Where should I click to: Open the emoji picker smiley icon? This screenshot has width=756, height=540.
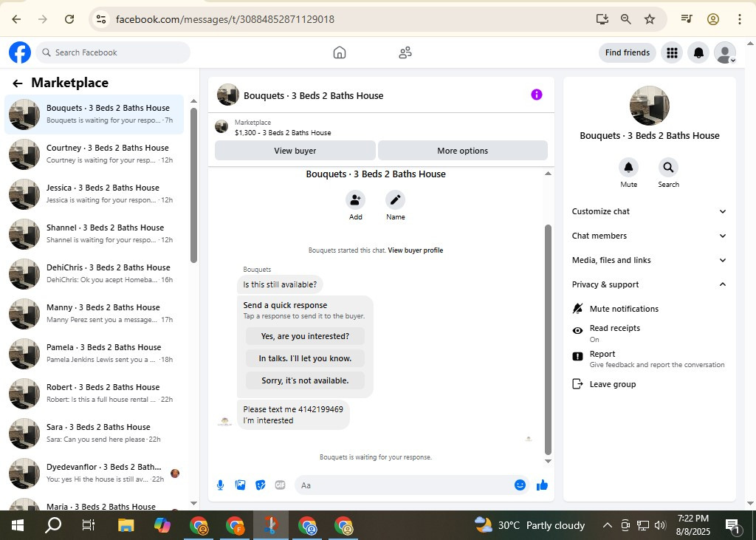click(520, 485)
